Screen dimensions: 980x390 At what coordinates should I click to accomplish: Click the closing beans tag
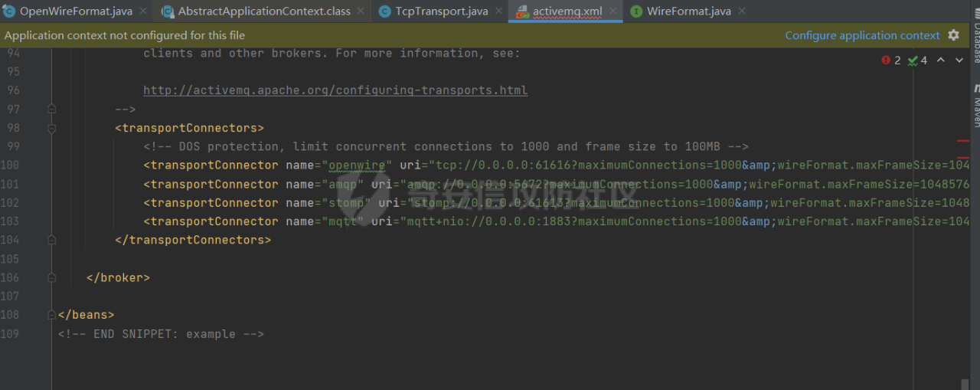click(x=86, y=315)
